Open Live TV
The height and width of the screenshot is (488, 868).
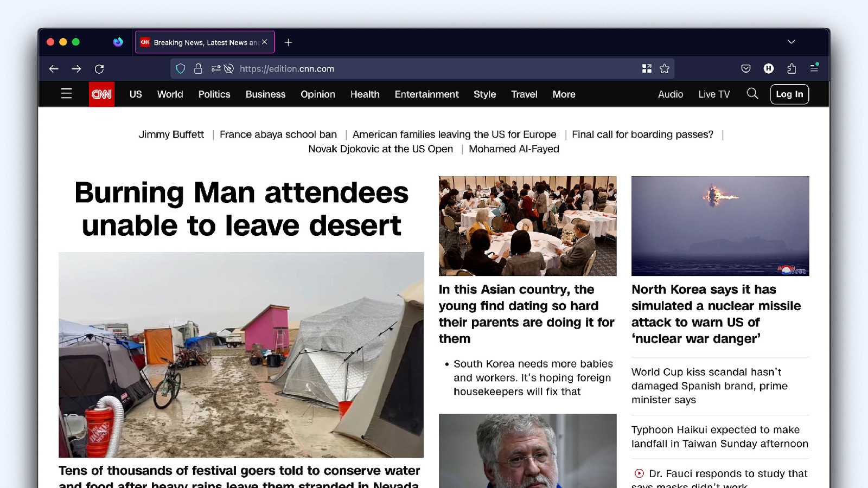(x=714, y=94)
